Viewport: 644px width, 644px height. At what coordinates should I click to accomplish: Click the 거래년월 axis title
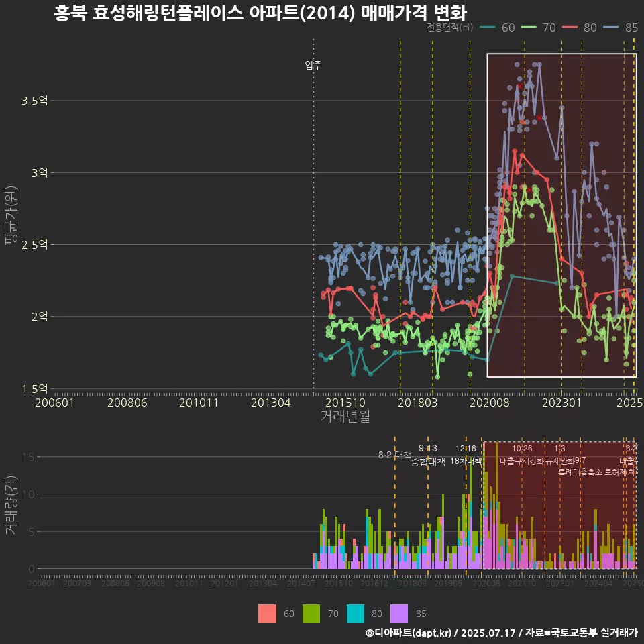(x=345, y=416)
